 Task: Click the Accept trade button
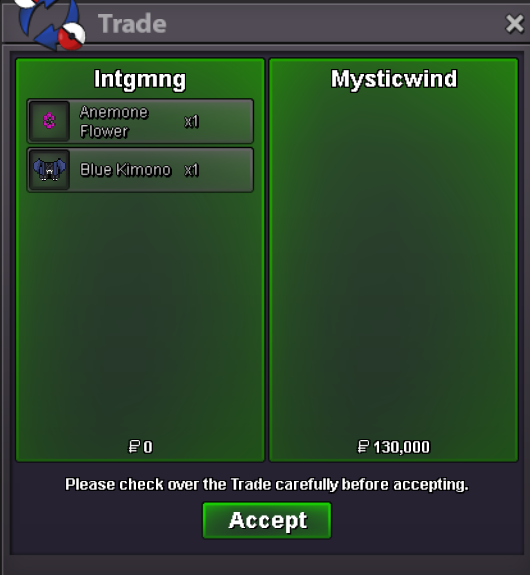pos(267,520)
